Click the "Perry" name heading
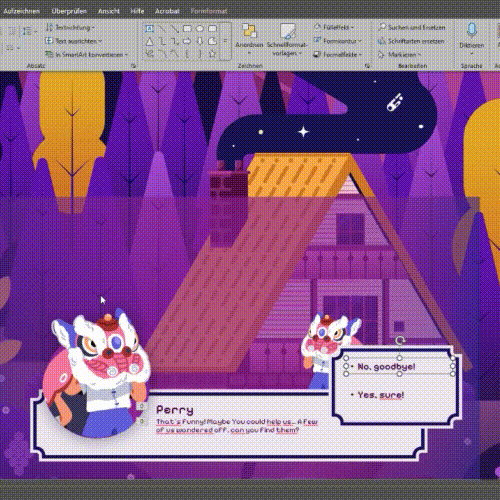The image size is (500, 500). [x=175, y=410]
